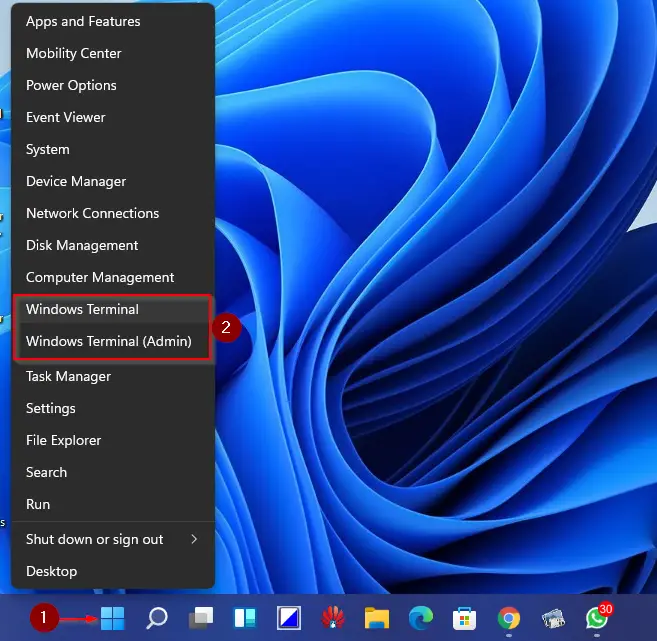Launch Windows Terminal (non-admin)
The height and width of the screenshot is (641, 657).
pos(113,309)
